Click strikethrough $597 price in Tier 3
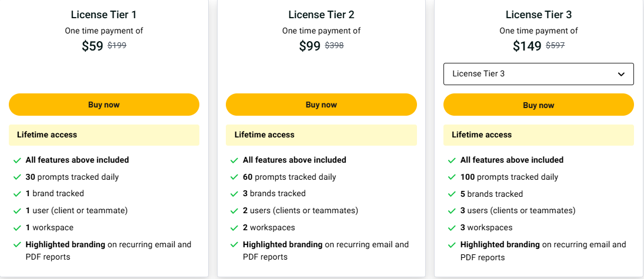Screen dimensions: 644x279 555,45
